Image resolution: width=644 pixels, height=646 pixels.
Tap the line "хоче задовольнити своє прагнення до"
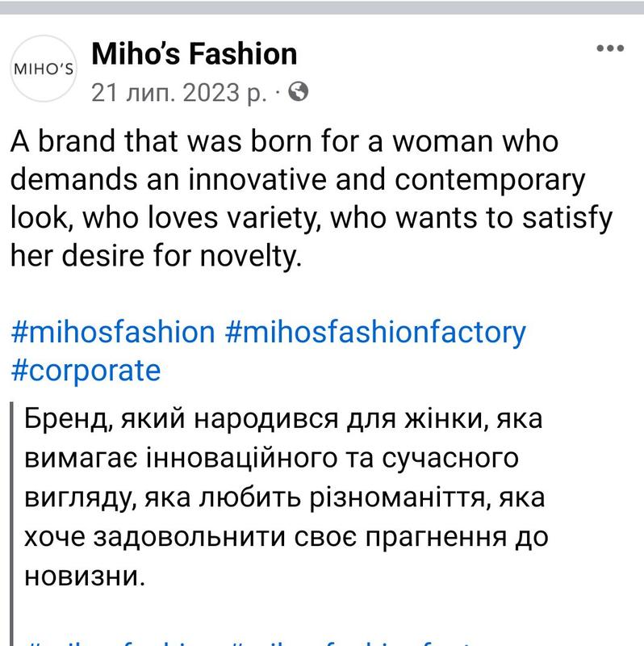286,537
